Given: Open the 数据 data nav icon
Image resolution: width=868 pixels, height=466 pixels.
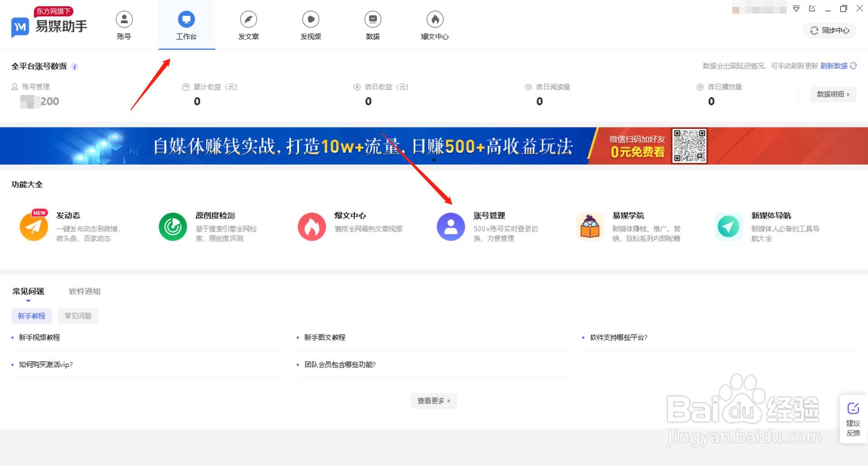Looking at the screenshot, I should [x=373, y=19].
